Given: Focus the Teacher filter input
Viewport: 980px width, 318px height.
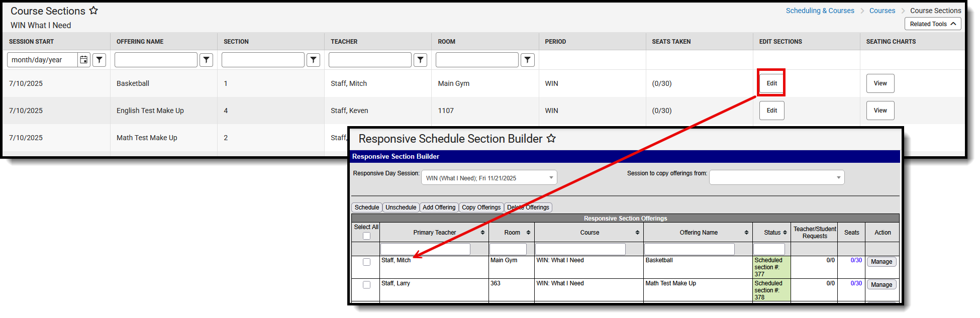Looking at the screenshot, I should 370,60.
